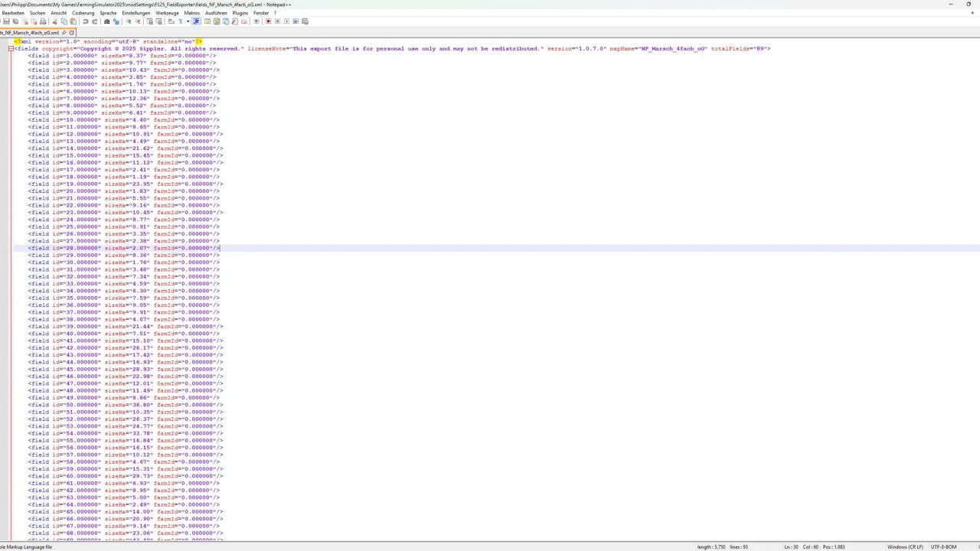Start macro recording with red record icon
This screenshot has width=980, height=551.
pos(268,21)
